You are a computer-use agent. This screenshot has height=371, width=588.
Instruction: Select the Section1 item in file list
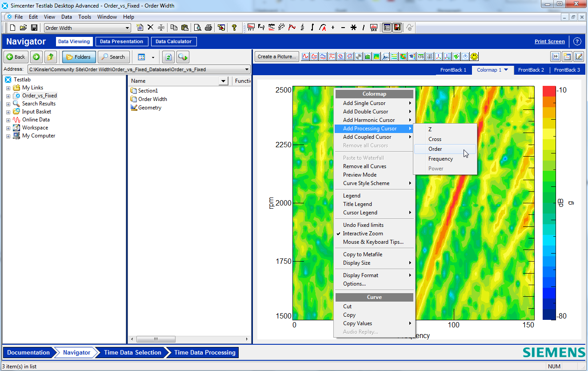(144, 91)
